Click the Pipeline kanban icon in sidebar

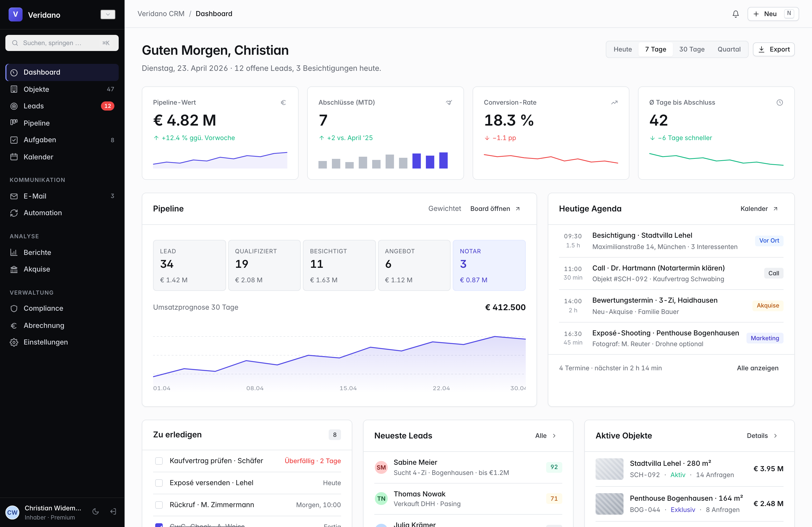click(x=14, y=123)
